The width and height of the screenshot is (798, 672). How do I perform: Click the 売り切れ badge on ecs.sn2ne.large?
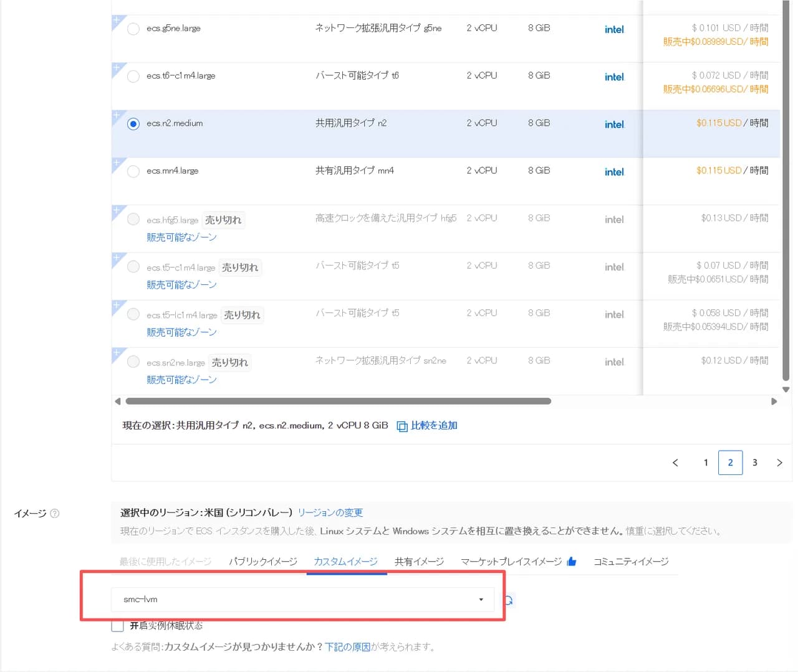tap(229, 362)
